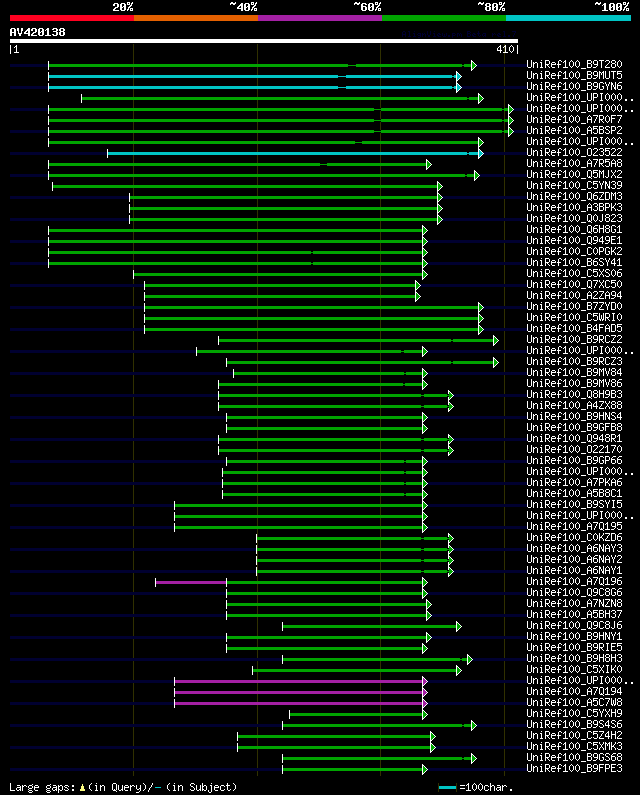Open the UniRef100_B6SY41 entry
640x795 pixels.
[574, 263]
